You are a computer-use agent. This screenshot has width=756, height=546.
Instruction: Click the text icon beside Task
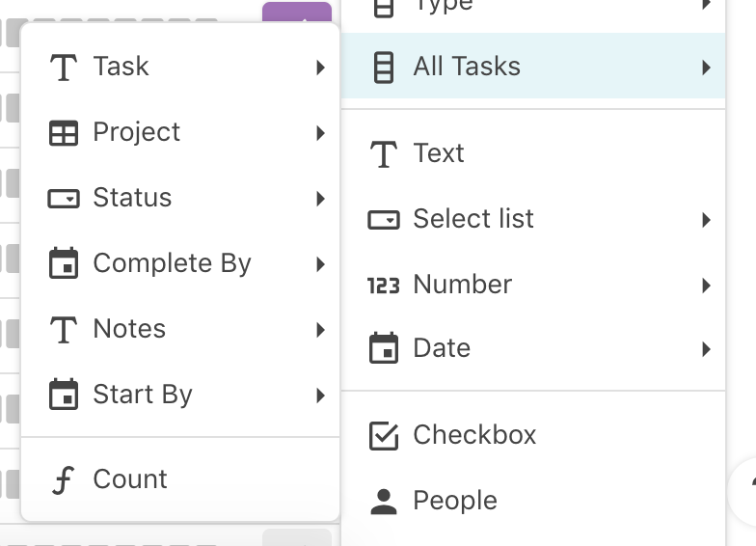64,68
